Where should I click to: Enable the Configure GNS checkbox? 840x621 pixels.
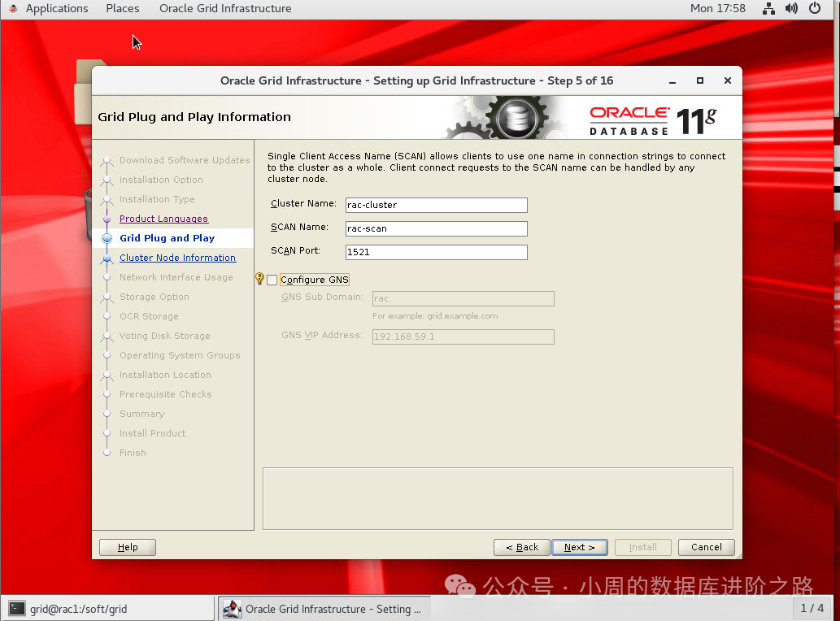[272, 280]
